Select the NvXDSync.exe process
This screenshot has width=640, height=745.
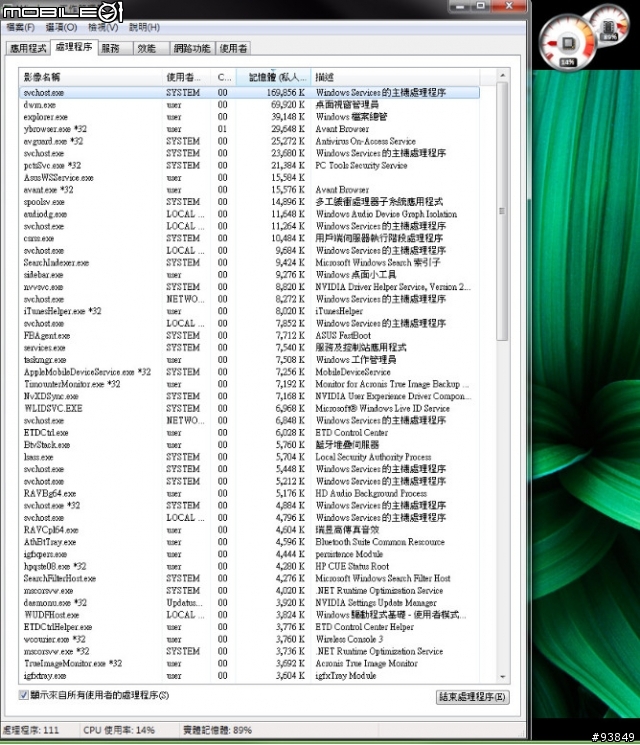249,396
